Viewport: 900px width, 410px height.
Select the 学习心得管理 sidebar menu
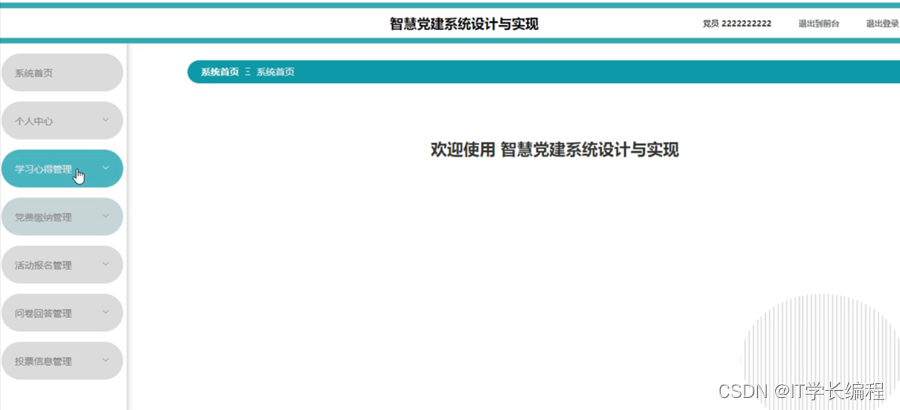62,169
